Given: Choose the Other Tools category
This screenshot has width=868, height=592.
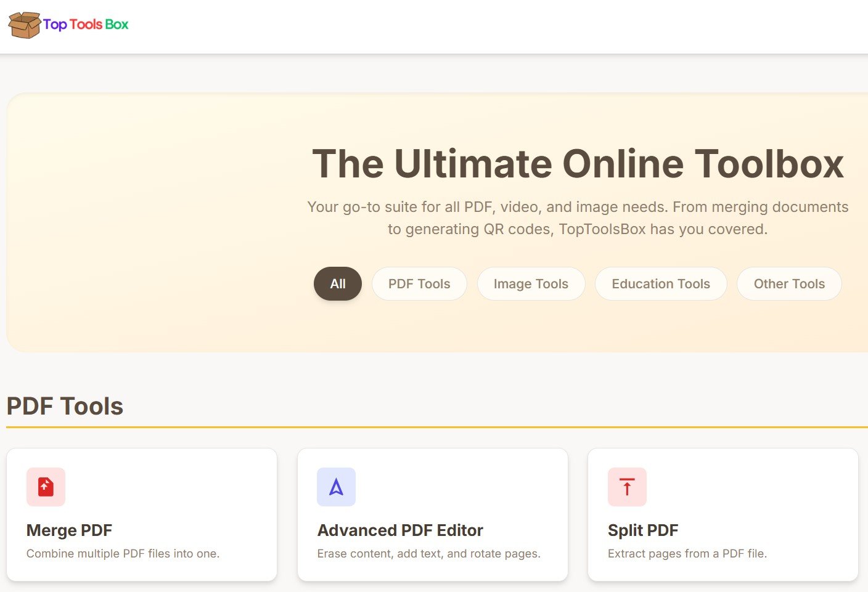Looking at the screenshot, I should pos(788,284).
